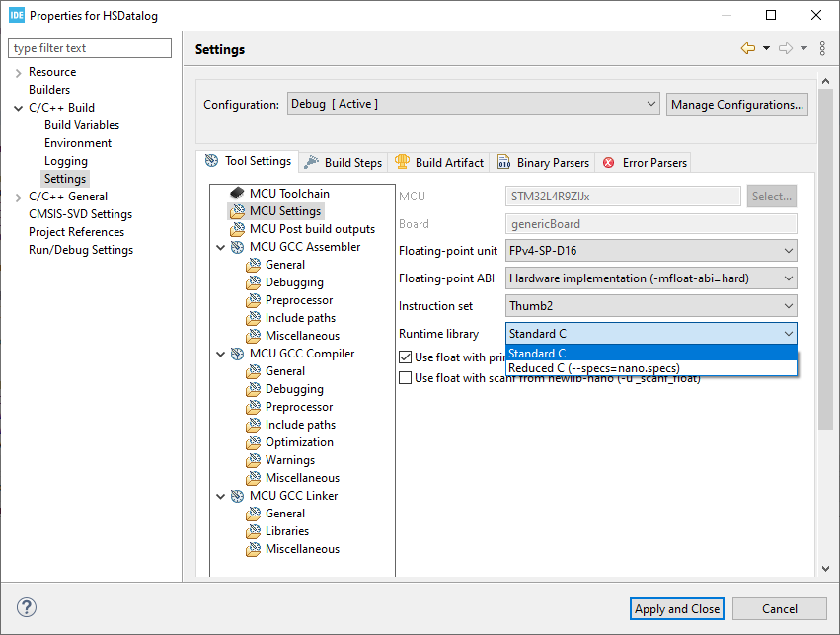Click the Tool Settings tab icon

point(211,160)
